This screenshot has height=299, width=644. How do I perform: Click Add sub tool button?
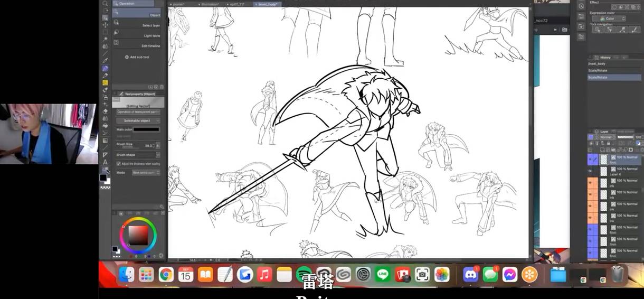[137, 57]
